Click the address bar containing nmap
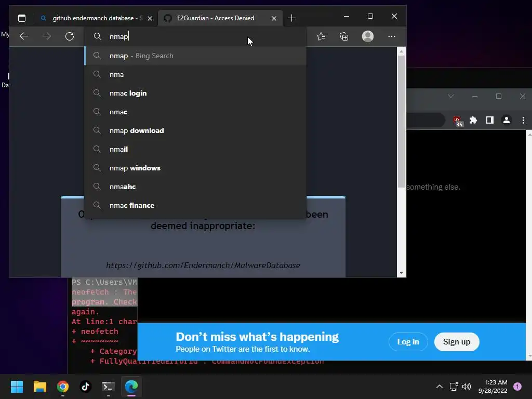 coord(195,36)
